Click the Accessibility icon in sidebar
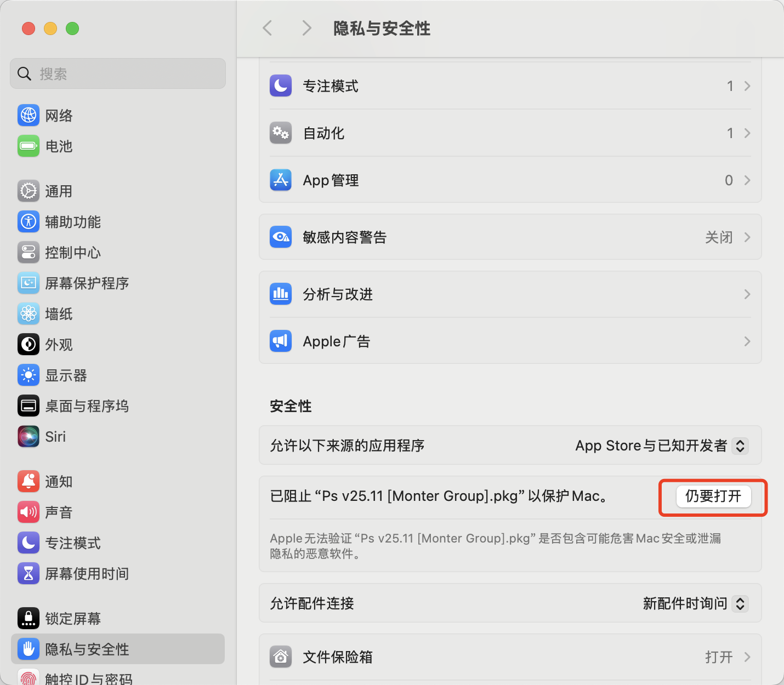The width and height of the screenshot is (784, 685). tap(29, 222)
